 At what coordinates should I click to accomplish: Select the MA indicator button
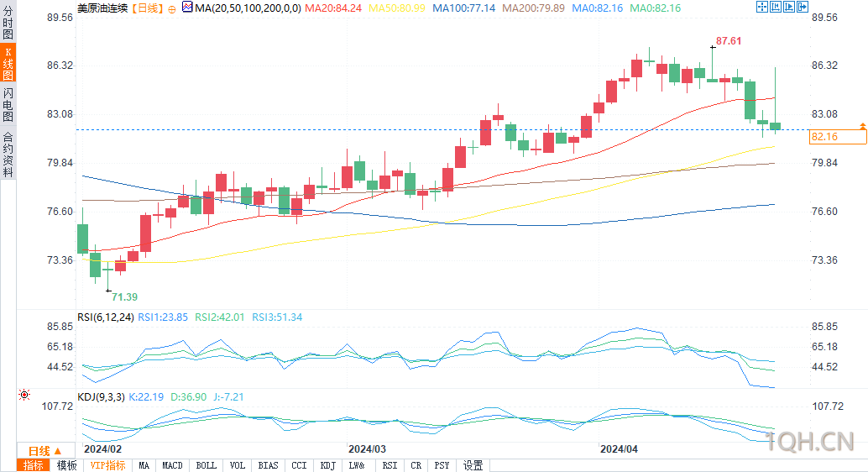point(144,465)
